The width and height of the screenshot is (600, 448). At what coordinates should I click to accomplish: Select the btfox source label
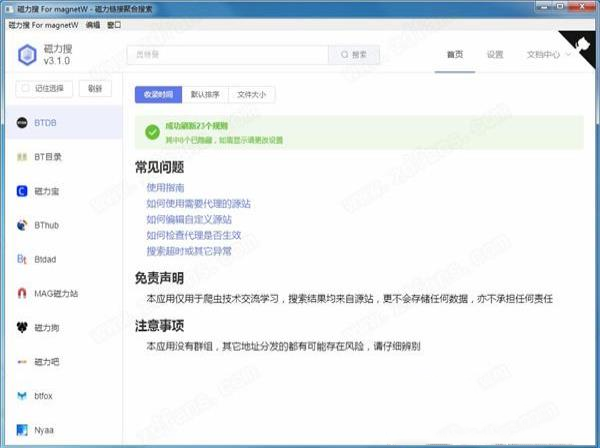pos(43,396)
